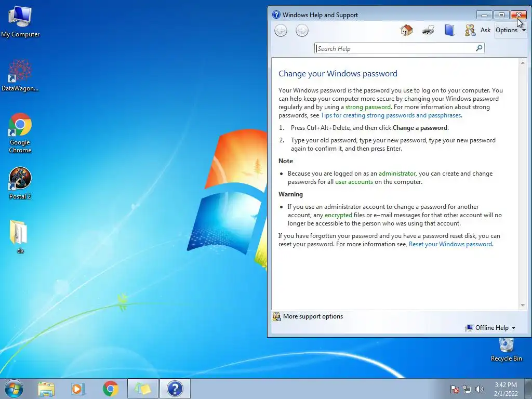The height and width of the screenshot is (399, 532).
Task: Click 'Change your Windows password' heading
Action: pyautogui.click(x=338, y=74)
